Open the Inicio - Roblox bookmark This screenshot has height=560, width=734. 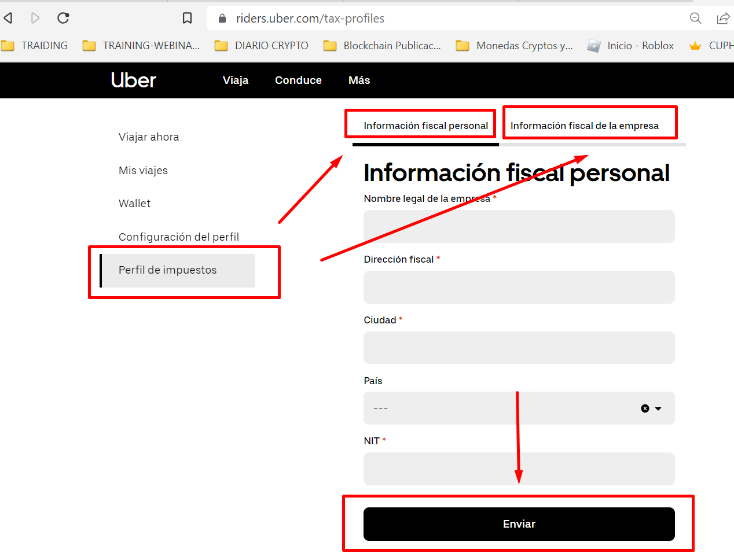tap(630, 46)
